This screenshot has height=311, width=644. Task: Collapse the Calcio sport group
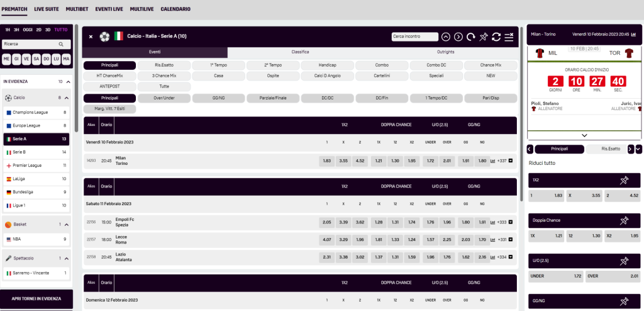(x=67, y=98)
